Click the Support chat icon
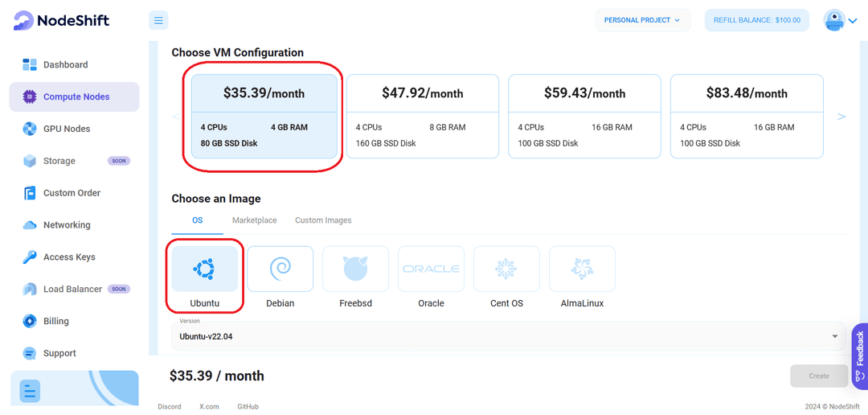The image size is (868, 415). (x=30, y=353)
